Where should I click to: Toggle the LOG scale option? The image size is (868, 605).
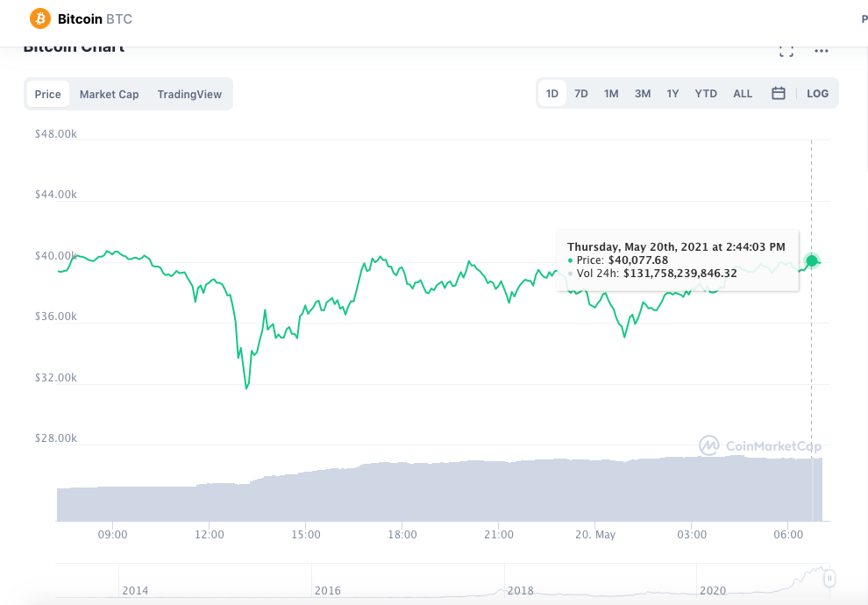(x=818, y=94)
